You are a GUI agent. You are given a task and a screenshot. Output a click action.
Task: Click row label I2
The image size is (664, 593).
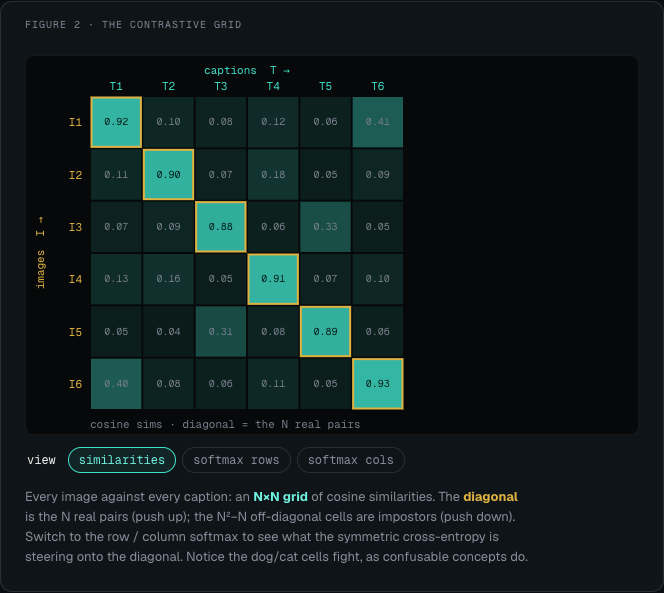click(x=75, y=175)
